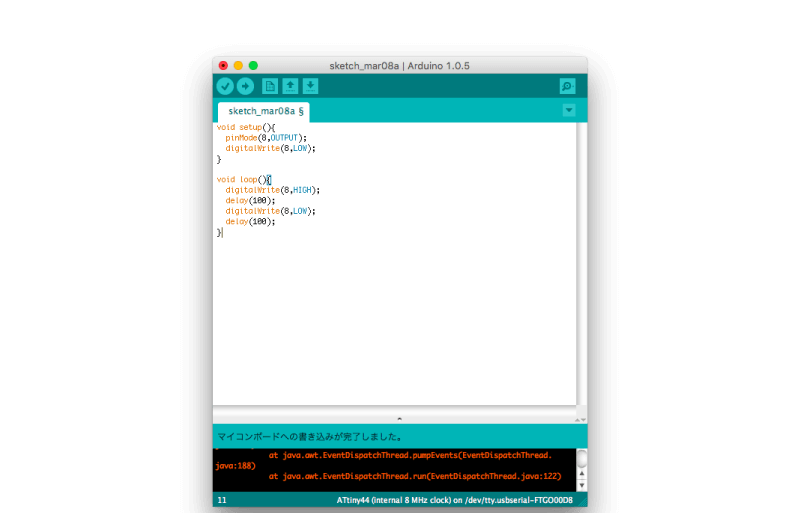
Task: Open a sketch with the up-arrow icon
Action: tap(290, 86)
